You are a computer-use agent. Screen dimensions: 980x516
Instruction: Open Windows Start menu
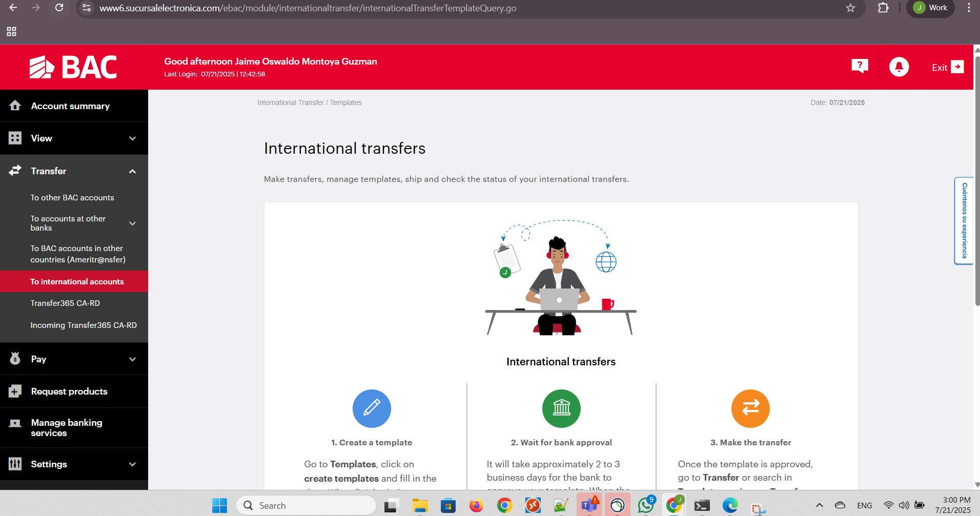tap(219, 506)
